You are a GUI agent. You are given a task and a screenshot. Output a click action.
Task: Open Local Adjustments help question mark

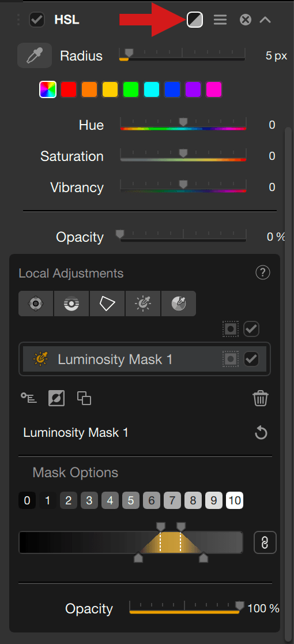262,273
